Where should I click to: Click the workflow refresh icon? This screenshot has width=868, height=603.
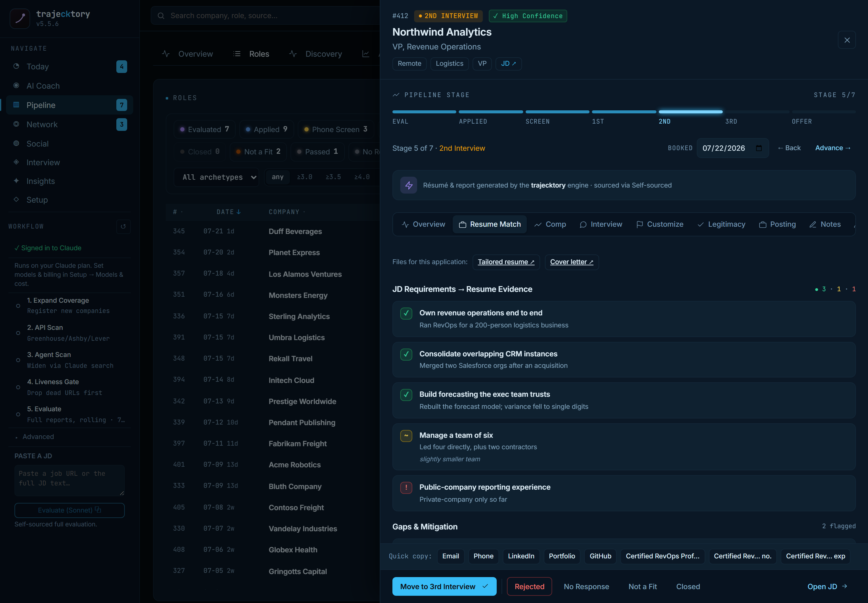pyautogui.click(x=123, y=227)
